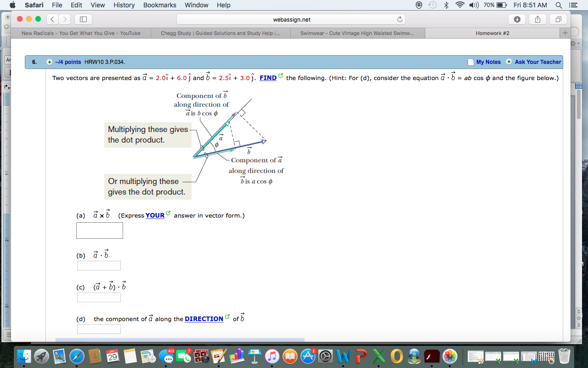588x368 pixels.
Task: Open System Preferences from the Dock
Action: pyautogui.click(x=325, y=356)
